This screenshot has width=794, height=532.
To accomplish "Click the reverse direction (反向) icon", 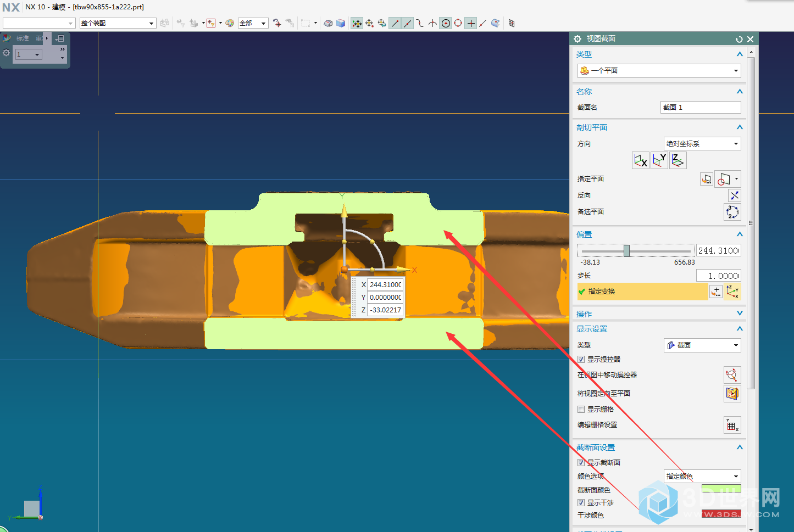I will coord(734,195).
